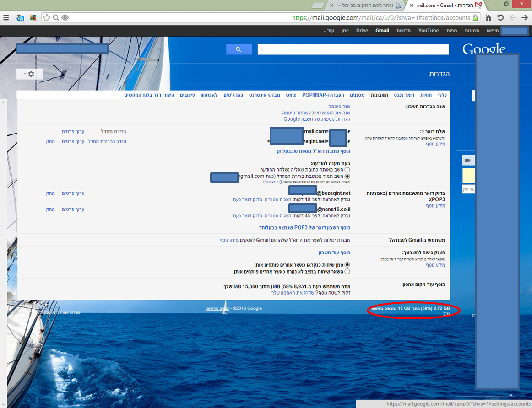Click the Google Translate extension icon
532x408 pixels.
(x=20, y=18)
